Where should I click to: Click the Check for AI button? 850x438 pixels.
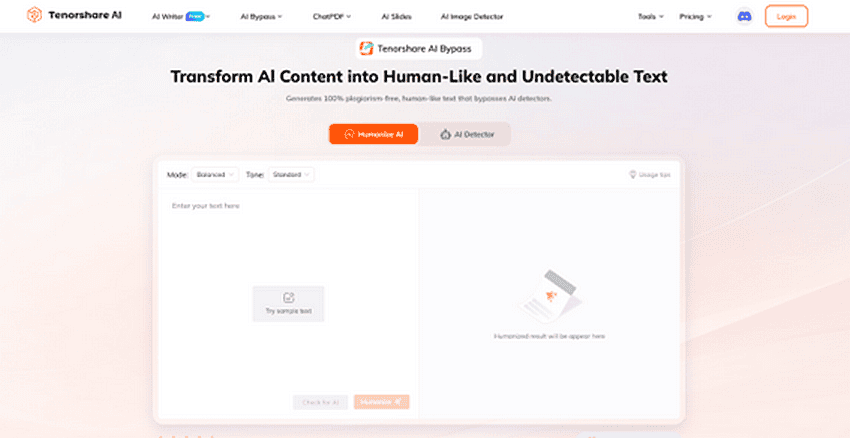tap(320, 402)
